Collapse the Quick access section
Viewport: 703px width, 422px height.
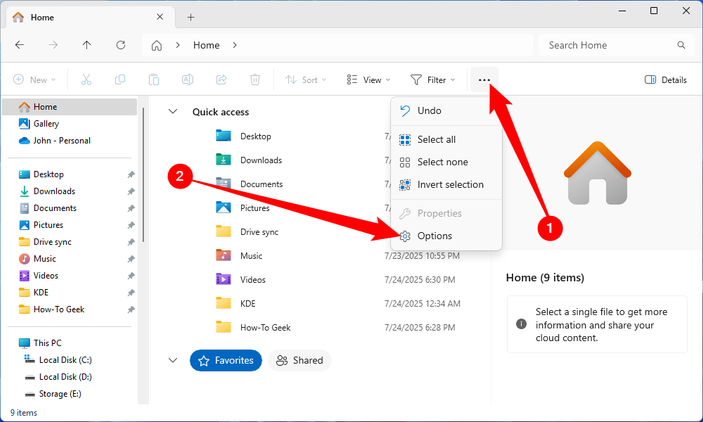(173, 111)
